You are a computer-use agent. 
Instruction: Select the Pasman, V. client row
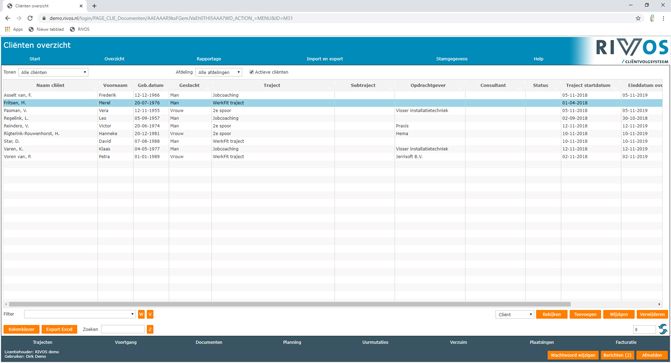pyautogui.click(x=333, y=110)
